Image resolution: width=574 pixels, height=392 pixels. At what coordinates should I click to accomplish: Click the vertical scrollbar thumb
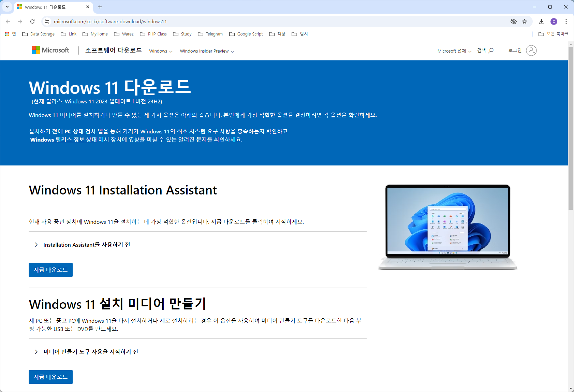[x=571, y=128]
